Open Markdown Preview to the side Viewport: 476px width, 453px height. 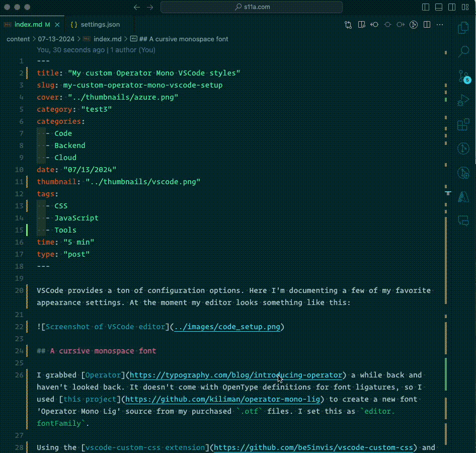point(361,24)
